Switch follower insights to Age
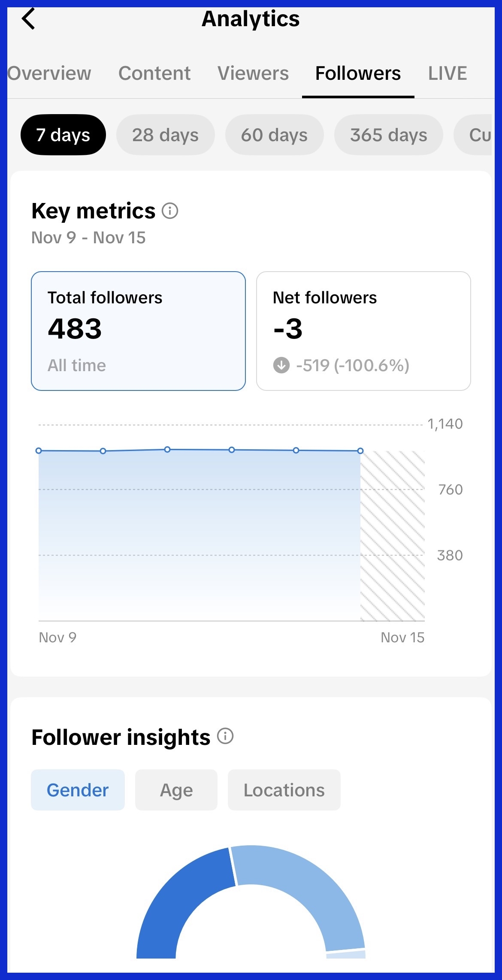The image size is (502, 980). click(176, 789)
